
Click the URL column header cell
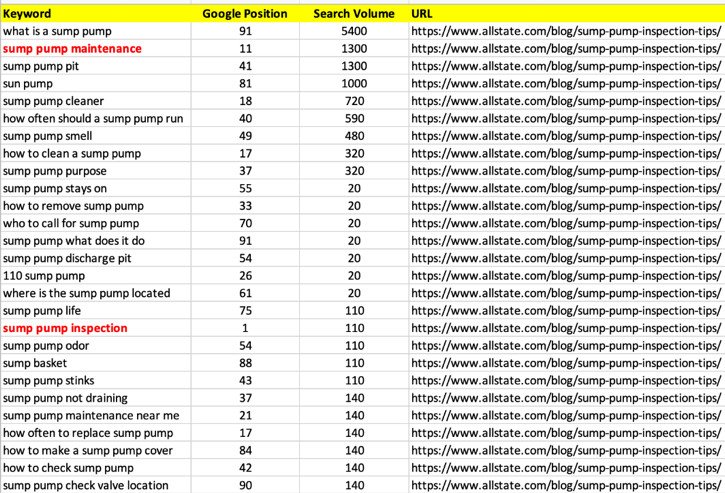[x=567, y=13]
